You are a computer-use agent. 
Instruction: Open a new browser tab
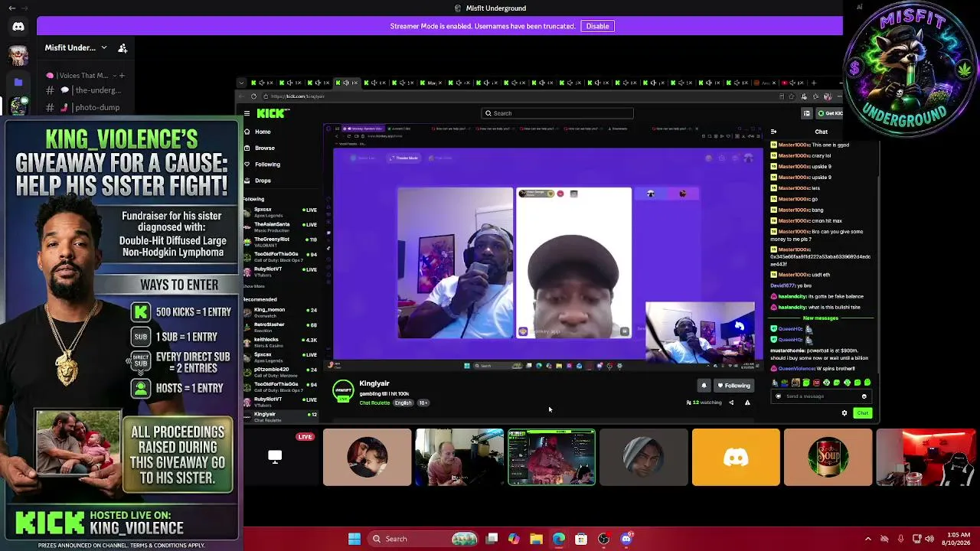coord(814,83)
